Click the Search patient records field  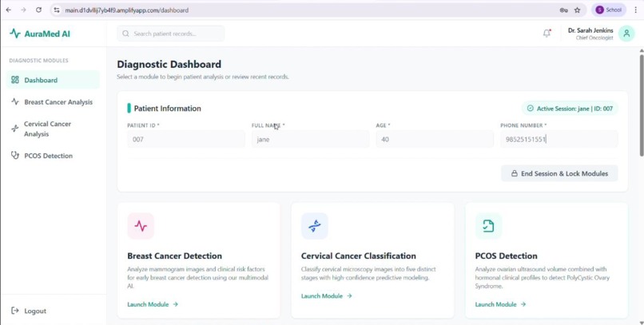tap(170, 34)
